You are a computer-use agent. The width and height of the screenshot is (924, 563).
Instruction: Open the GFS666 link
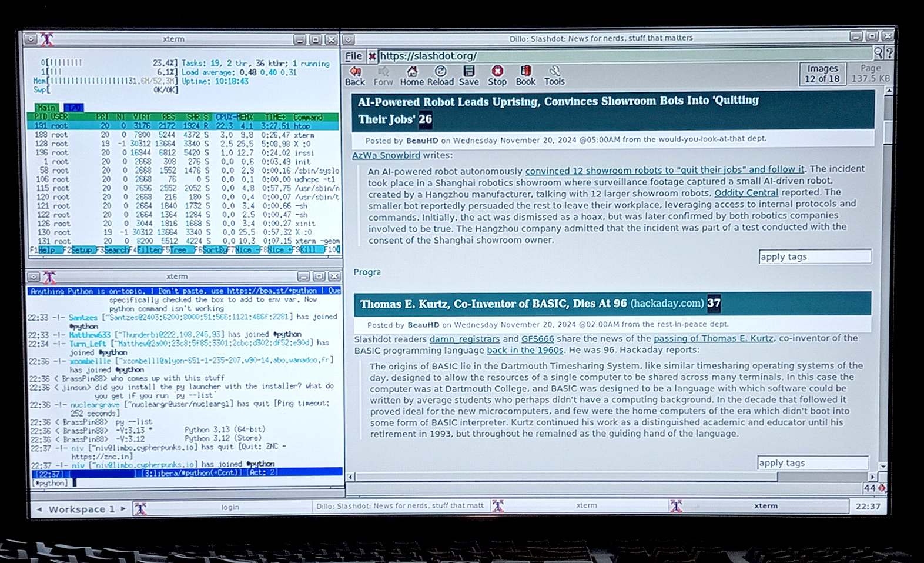[538, 339]
